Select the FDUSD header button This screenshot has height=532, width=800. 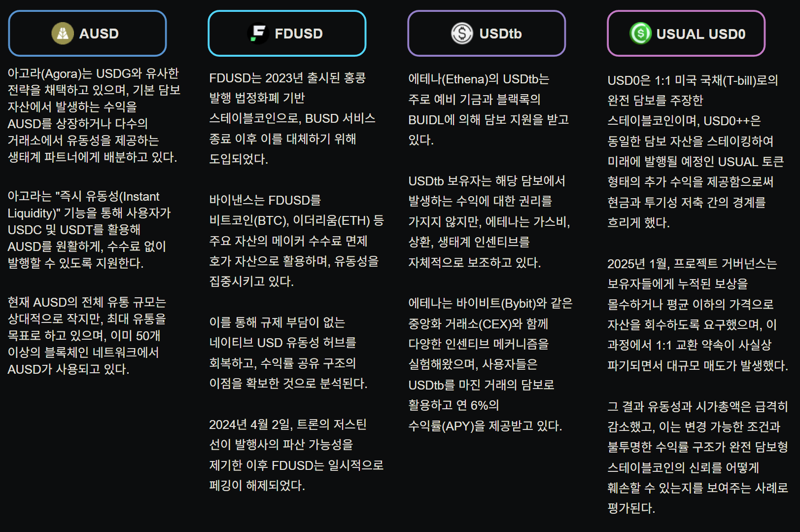287,34
